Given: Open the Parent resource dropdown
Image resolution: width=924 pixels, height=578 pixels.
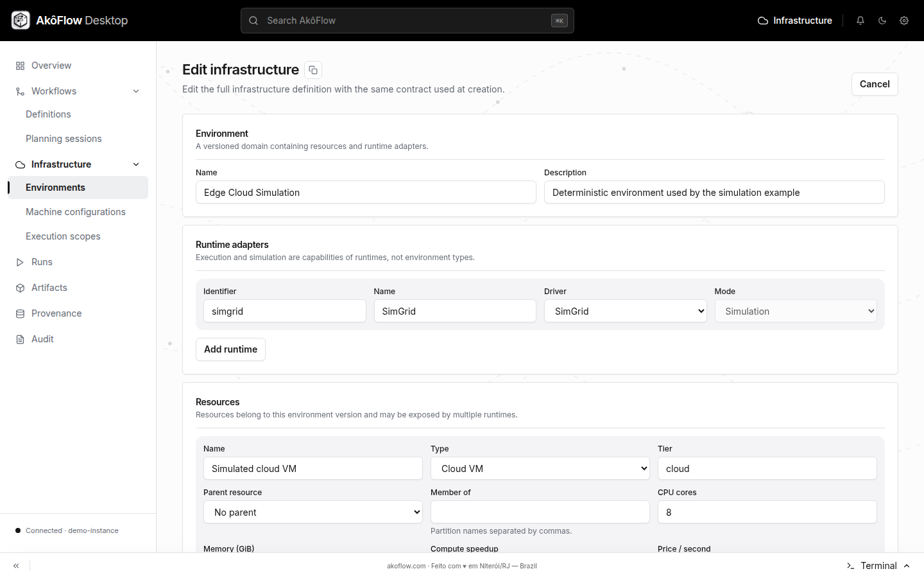Looking at the screenshot, I should pos(313,512).
